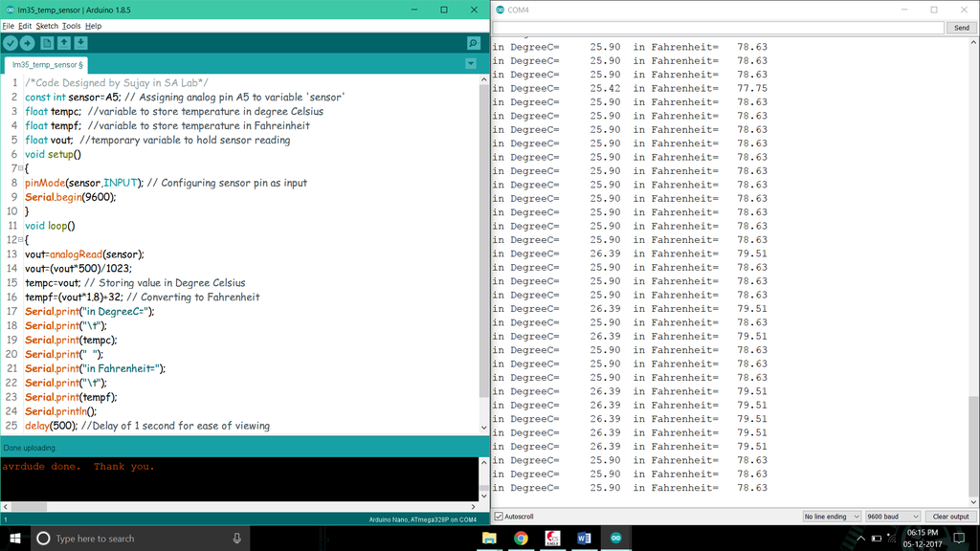
Task: Click 'avrdude done. Thank you.' console text
Action: [x=78, y=466]
